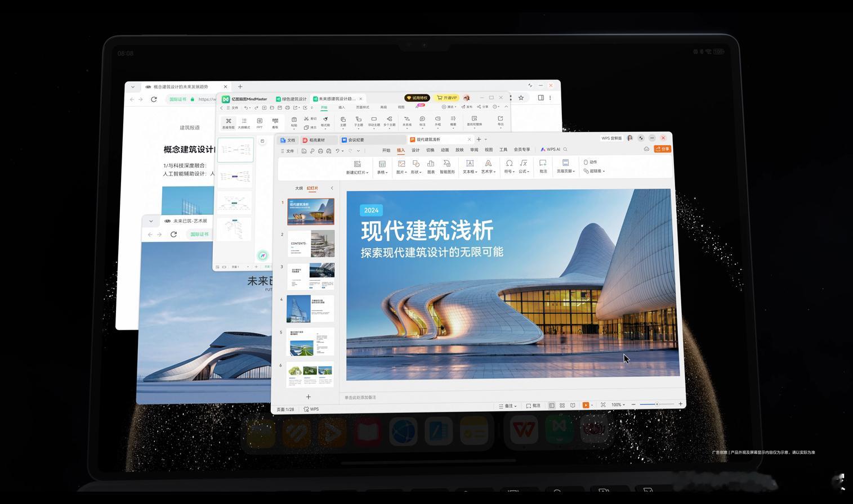Open new tab in back browser
This screenshot has width=853, height=504.
click(240, 87)
